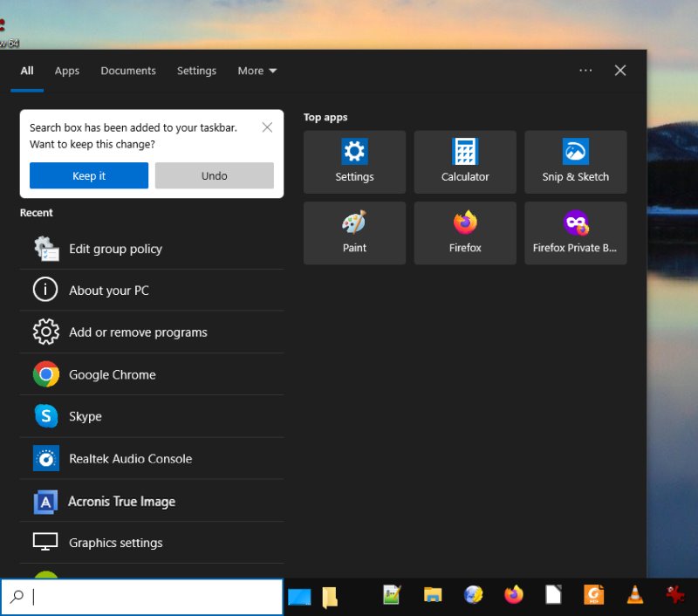Launch Firefox Private Browsing from Top apps
This screenshot has height=616, width=698.
point(575,232)
